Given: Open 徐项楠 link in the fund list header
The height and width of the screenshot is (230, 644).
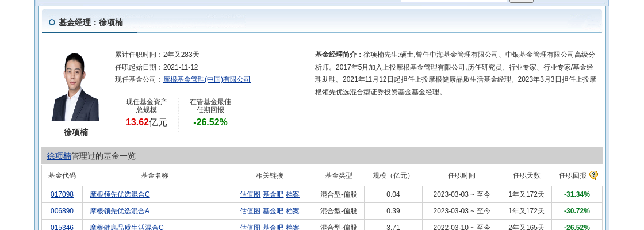Looking at the screenshot, I should [x=59, y=156].
